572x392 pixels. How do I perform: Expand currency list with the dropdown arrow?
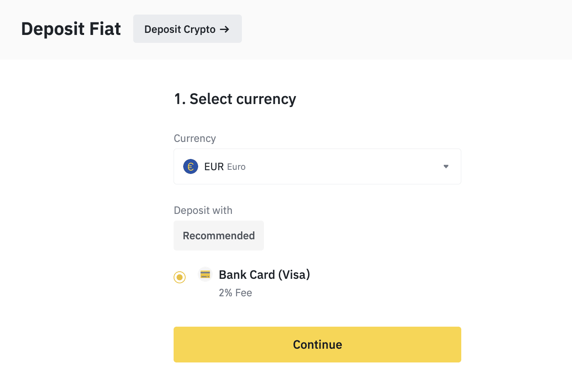point(446,166)
